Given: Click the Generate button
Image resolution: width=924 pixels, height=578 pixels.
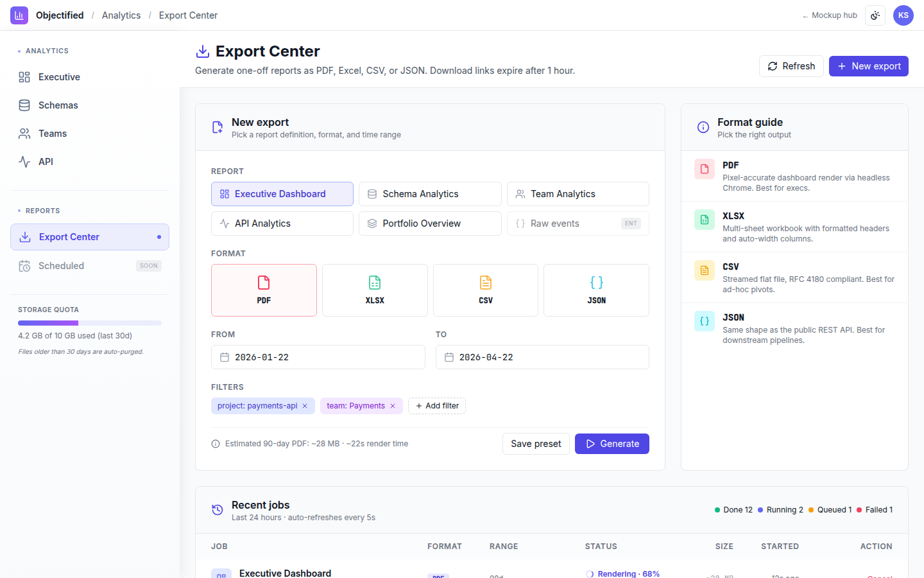Looking at the screenshot, I should point(612,444).
